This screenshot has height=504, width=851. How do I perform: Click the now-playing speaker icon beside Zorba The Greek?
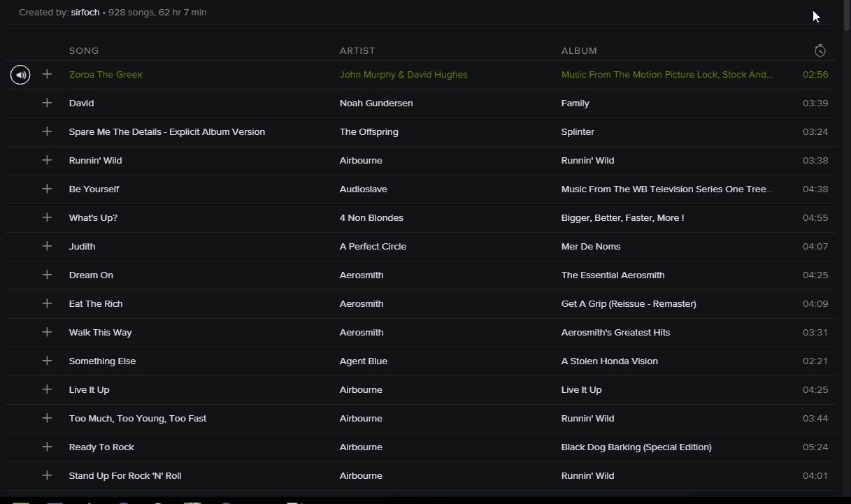coord(20,74)
